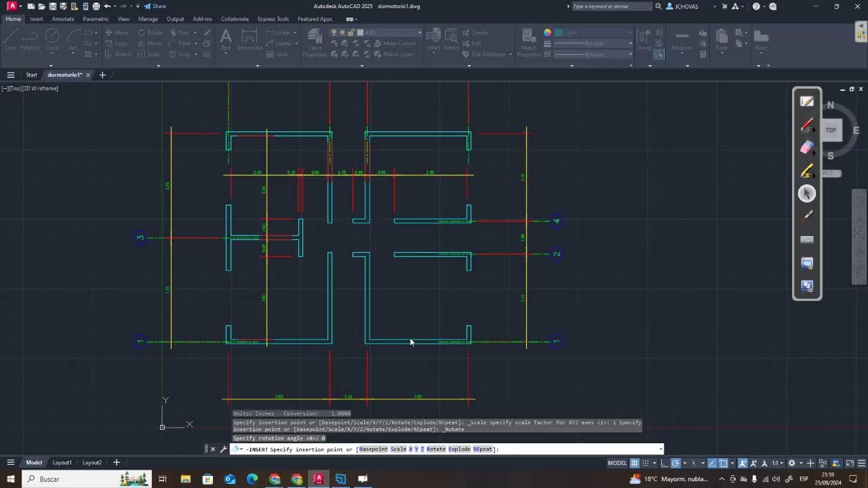Select the Circle drawing tool
Viewport: 868px width, 488px height.
[x=52, y=39]
